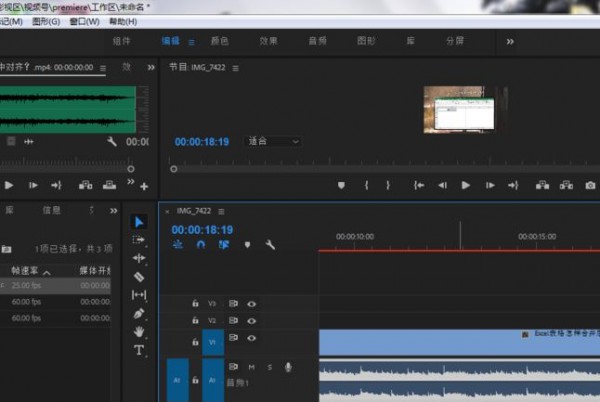Export frame with camera icon
The height and width of the screenshot is (402, 600).
pos(590,186)
